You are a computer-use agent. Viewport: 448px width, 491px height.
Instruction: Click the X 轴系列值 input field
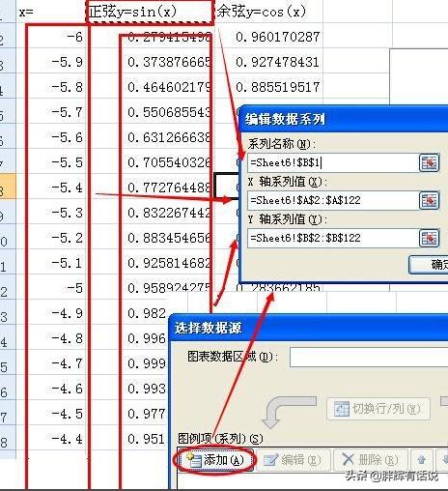pyautogui.click(x=332, y=200)
